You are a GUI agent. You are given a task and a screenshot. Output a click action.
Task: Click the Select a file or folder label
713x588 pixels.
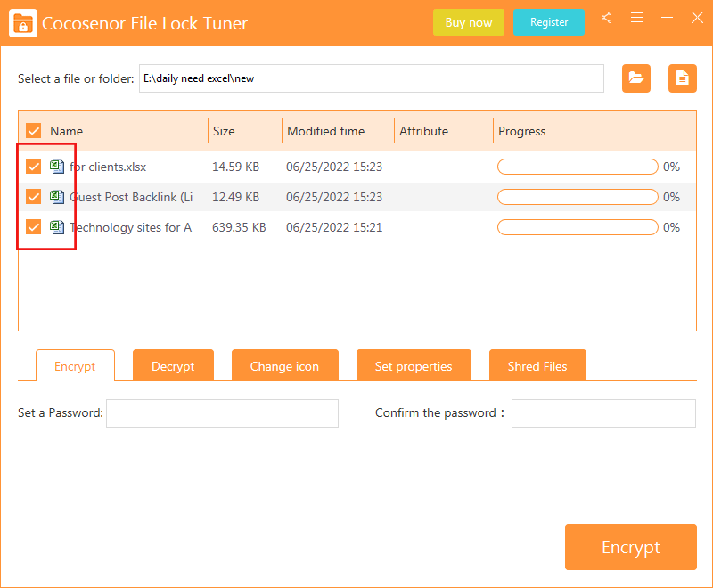click(76, 78)
